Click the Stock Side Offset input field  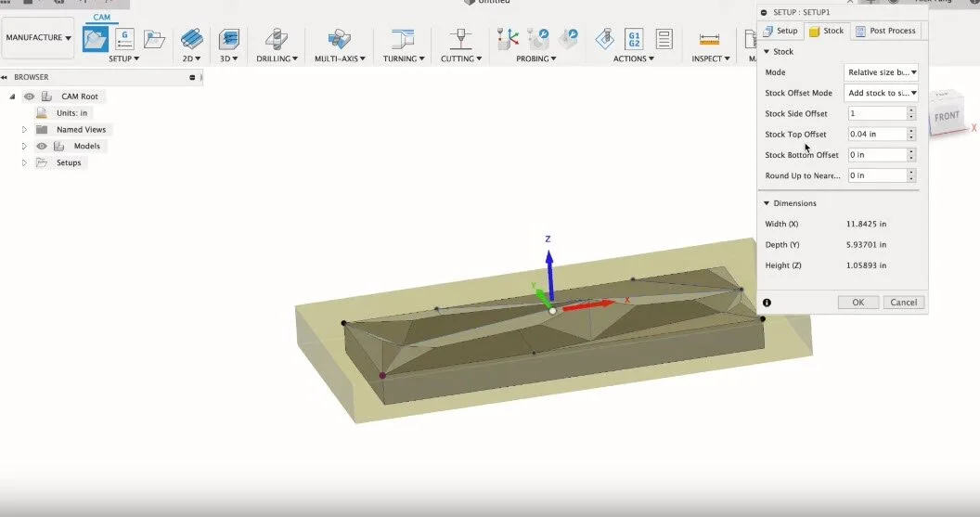tap(877, 114)
